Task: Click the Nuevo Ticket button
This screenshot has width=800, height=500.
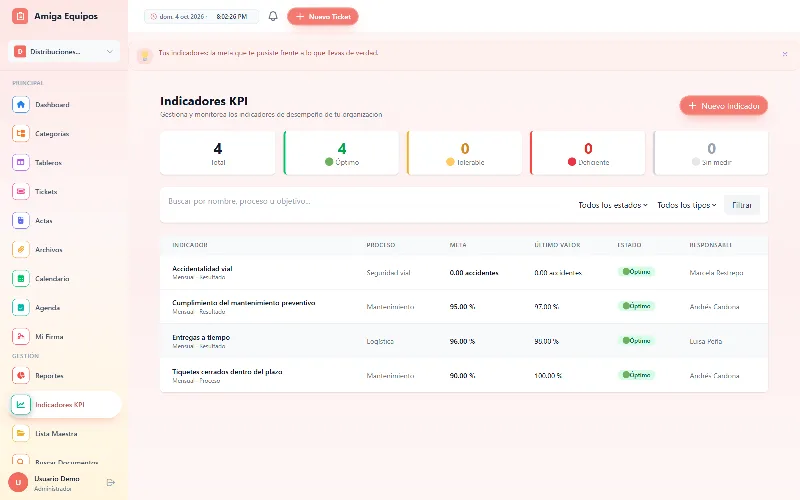Action: 322,16
